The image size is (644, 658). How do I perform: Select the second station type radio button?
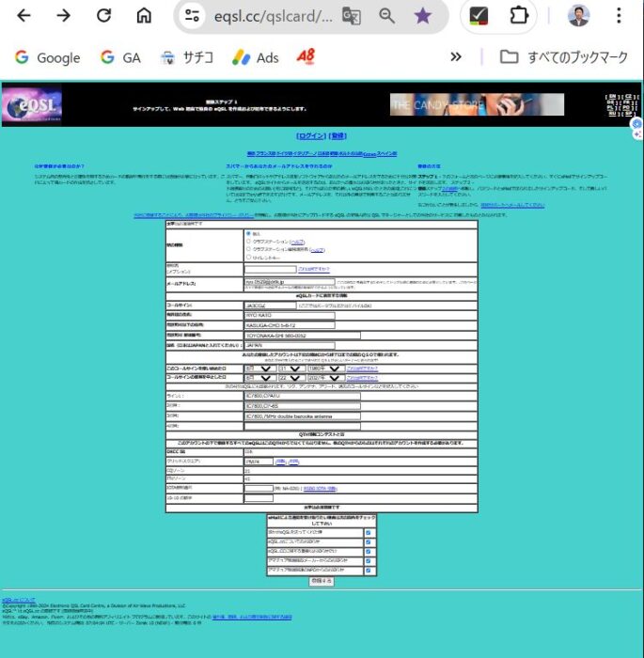(x=248, y=241)
